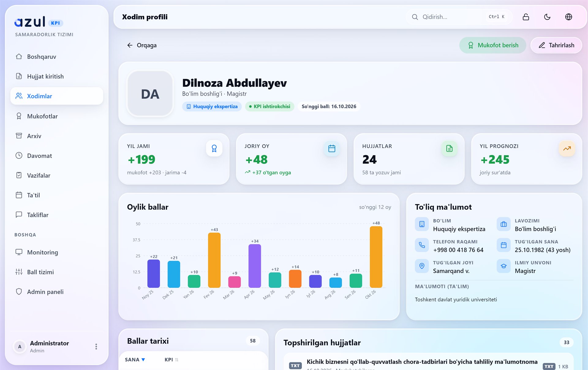Click the Tug'ilgan sana calendar icon
The width and height of the screenshot is (588, 370).
pyautogui.click(x=503, y=245)
